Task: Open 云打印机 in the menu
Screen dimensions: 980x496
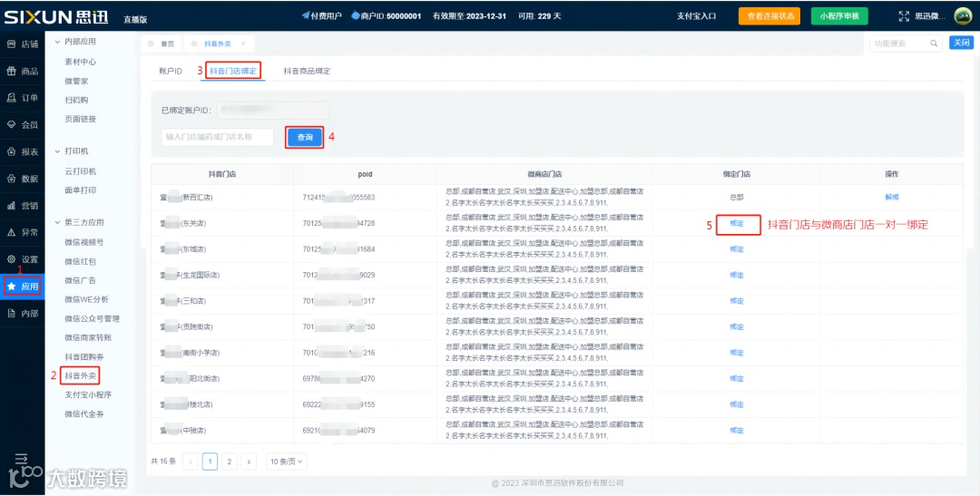Action: tap(81, 171)
